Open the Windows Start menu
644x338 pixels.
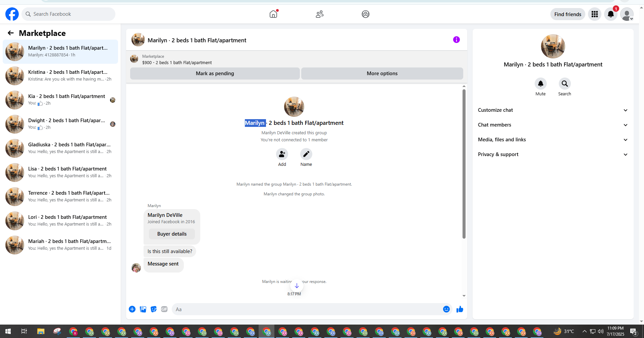[x=8, y=332]
